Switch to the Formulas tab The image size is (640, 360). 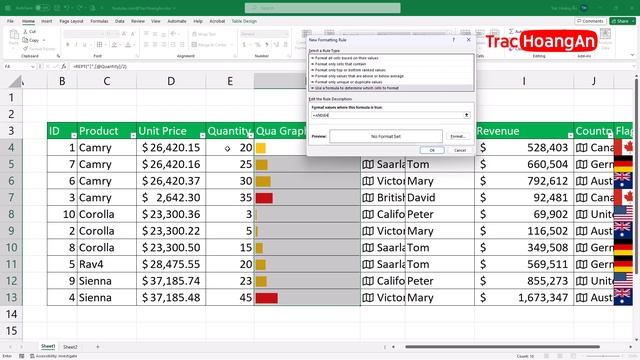click(99, 21)
